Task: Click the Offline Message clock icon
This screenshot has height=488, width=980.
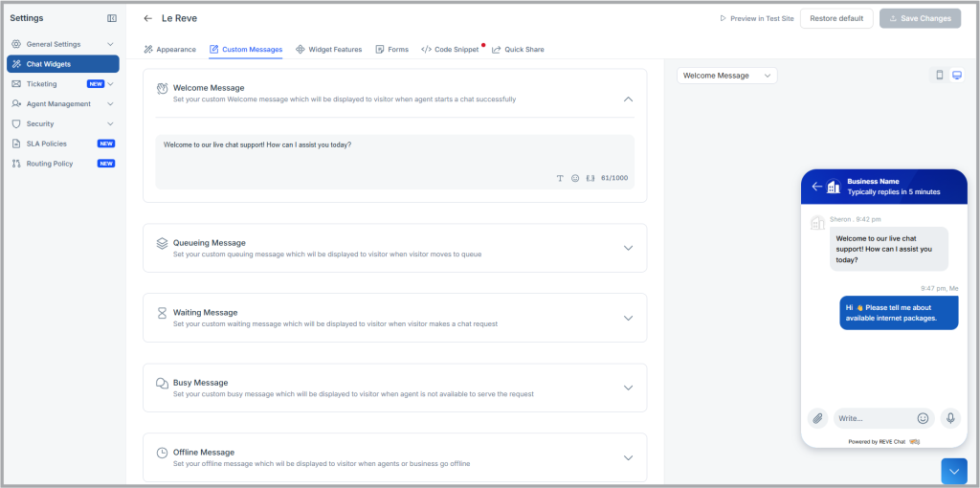Action: coord(162,453)
